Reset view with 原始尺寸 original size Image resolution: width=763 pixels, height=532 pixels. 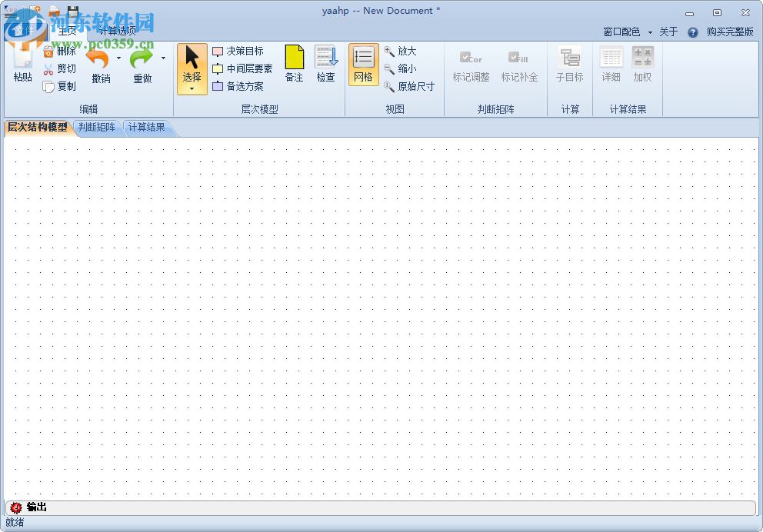(408, 86)
